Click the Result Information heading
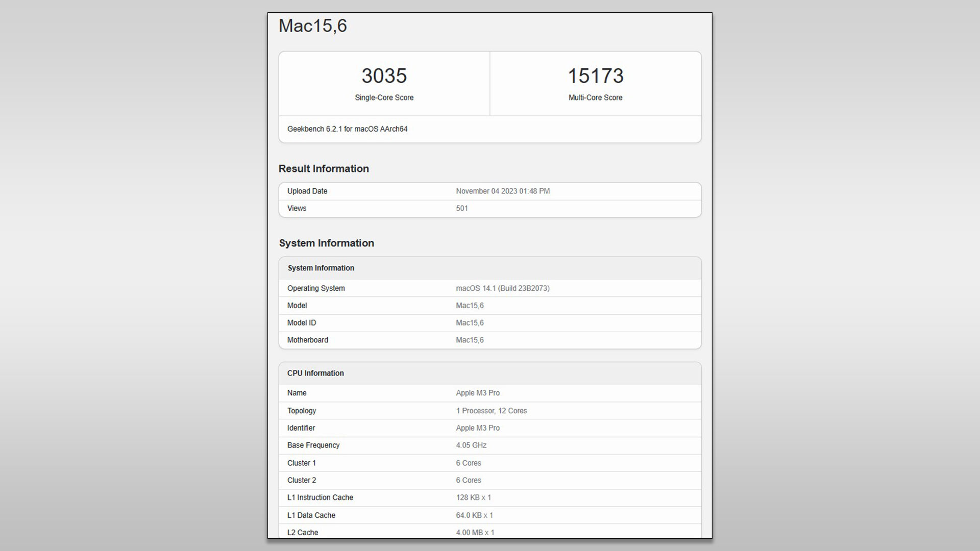The width and height of the screenshot is (980, 551). point(324,169)
